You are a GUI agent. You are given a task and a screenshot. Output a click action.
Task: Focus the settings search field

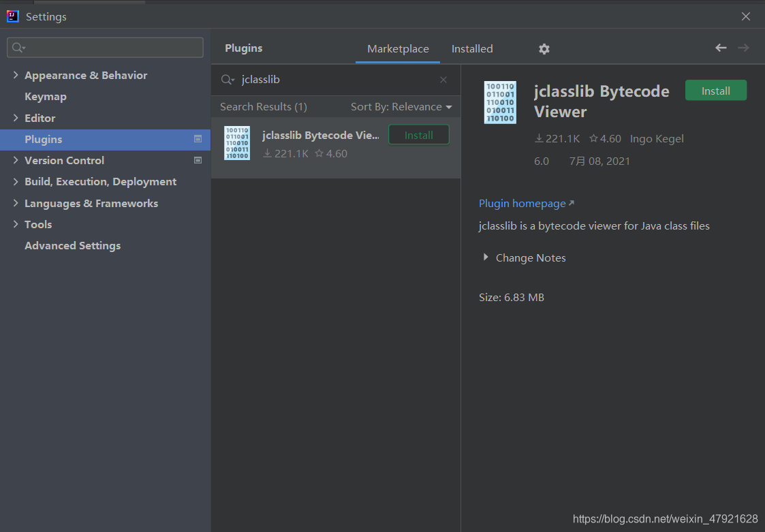click(105, 48)
